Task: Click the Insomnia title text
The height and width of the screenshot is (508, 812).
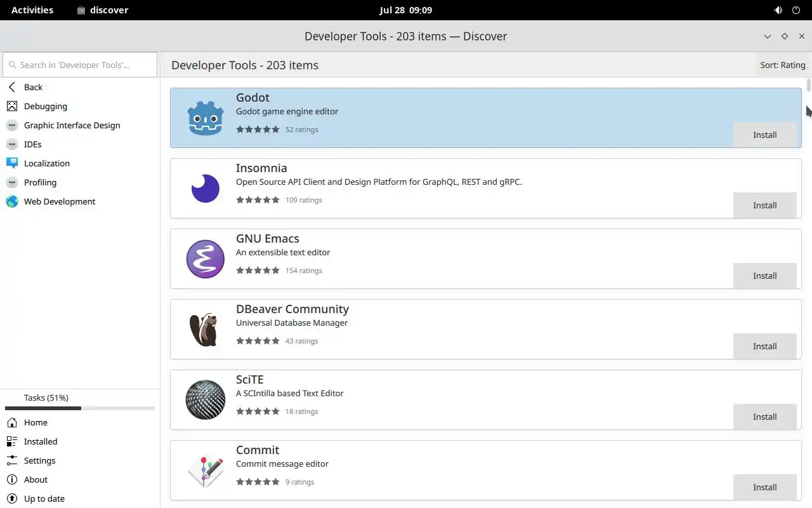Action: (261, 168)
